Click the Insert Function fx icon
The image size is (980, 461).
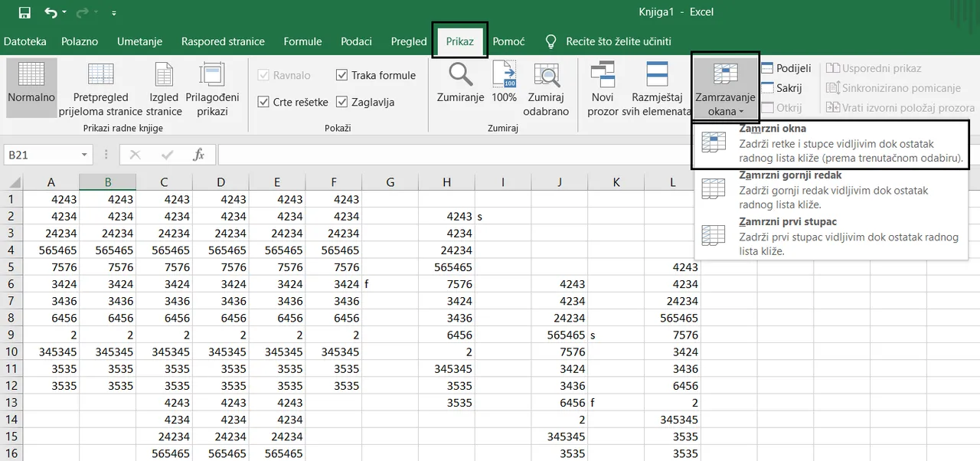(198, 155)
